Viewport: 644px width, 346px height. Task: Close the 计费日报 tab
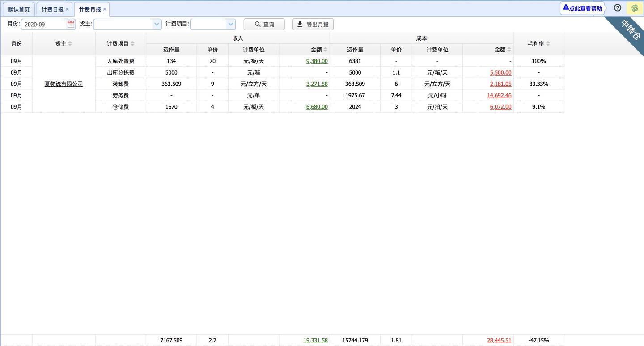click(x=67, y=9)
